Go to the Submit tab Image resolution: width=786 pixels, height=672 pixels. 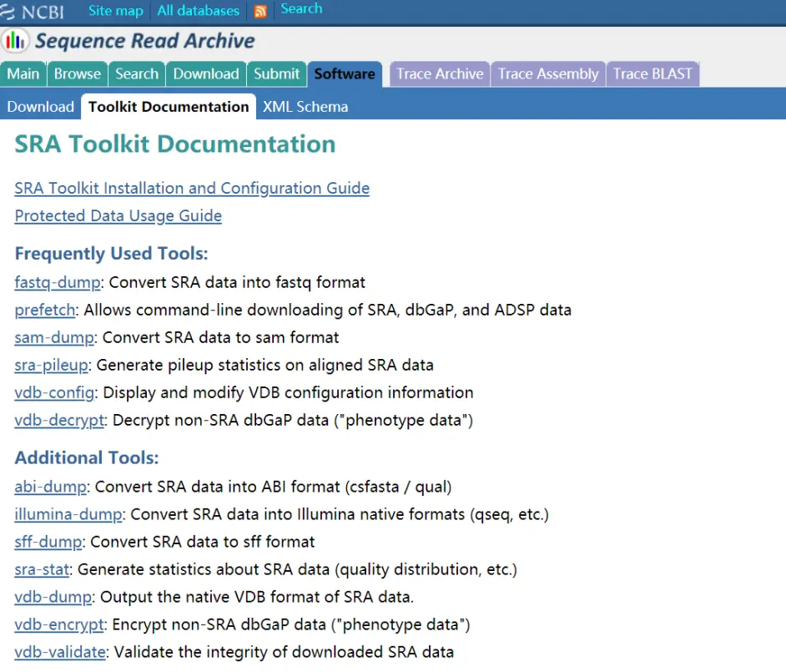[x=276, y=73]
